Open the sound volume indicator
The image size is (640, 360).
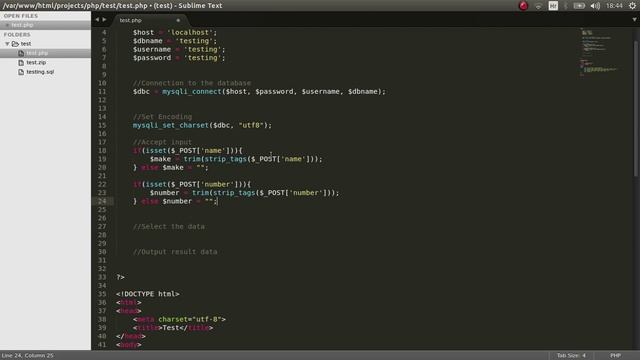pos(595,6)
